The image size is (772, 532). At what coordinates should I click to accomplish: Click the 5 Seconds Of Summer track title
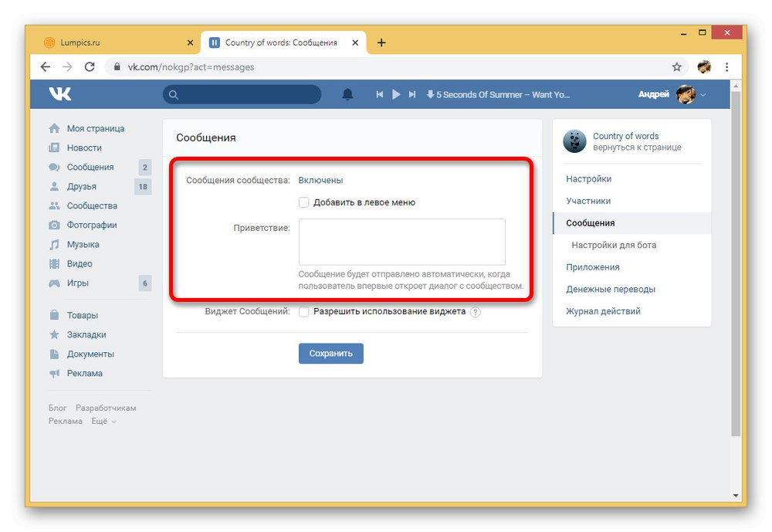[x=503, y=94]
